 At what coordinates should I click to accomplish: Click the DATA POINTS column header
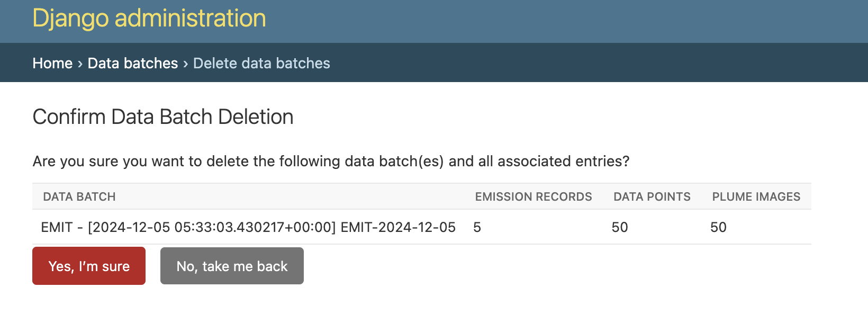(x=652, y=197)
